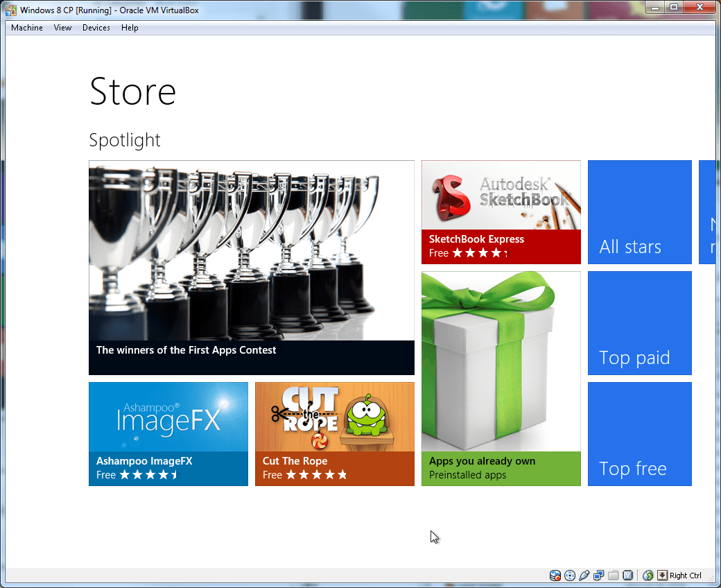Viewport: 721px width, 588px height.
Task: Open the Apps you already own tile
Action: click(x=501, y=379)
